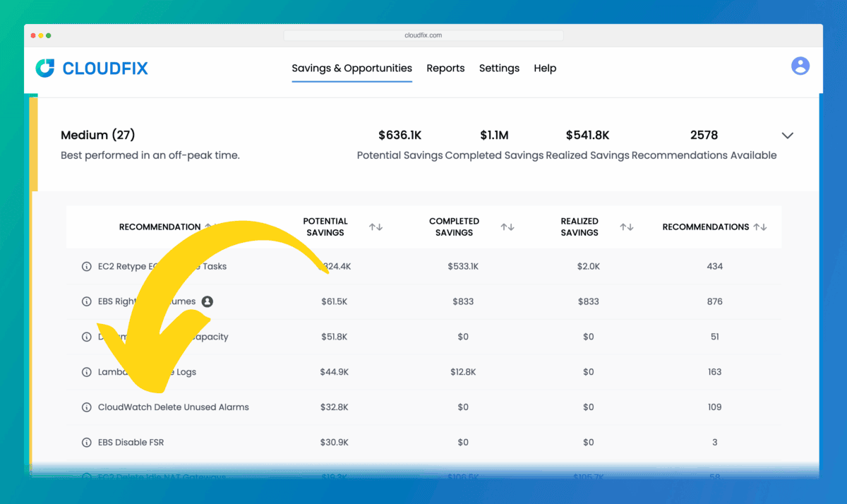Image resolution: width=847 pixels, height=504 pixels.
Task: Click the $51.8K potential savings cell
Action: [334, 337]
